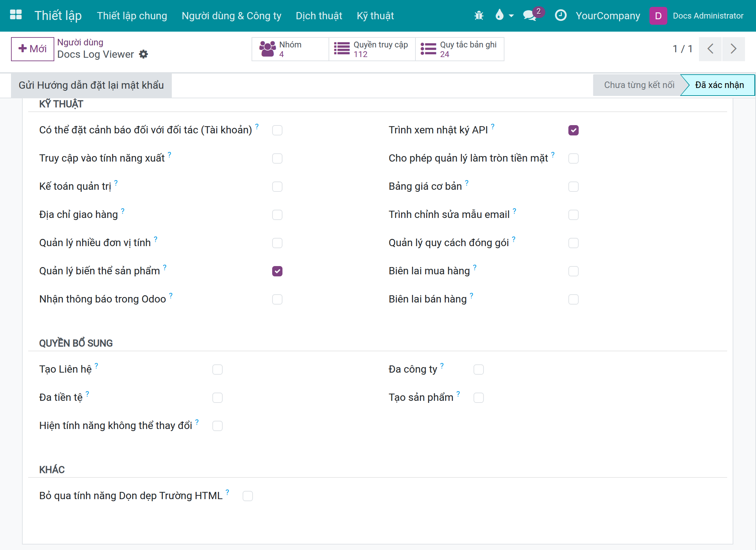The image size is (756, 550).
Task: Open the gear actions menu beside Docs Log Viewer
Action: (144, 54)
